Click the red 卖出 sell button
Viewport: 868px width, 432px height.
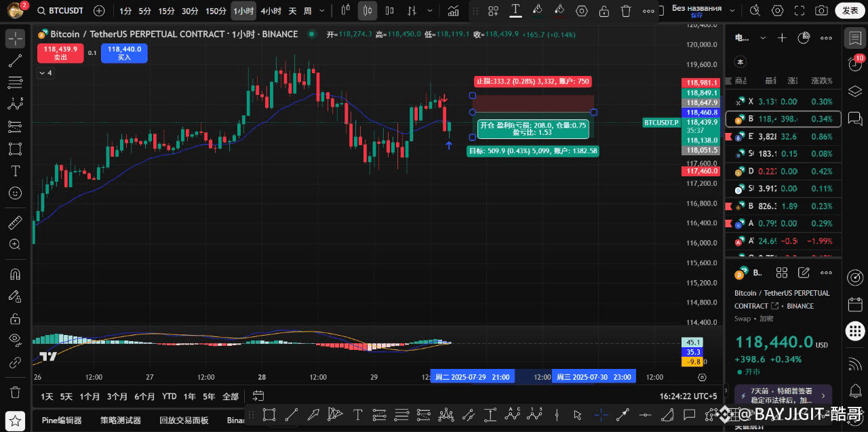click(x=60, y=53)
